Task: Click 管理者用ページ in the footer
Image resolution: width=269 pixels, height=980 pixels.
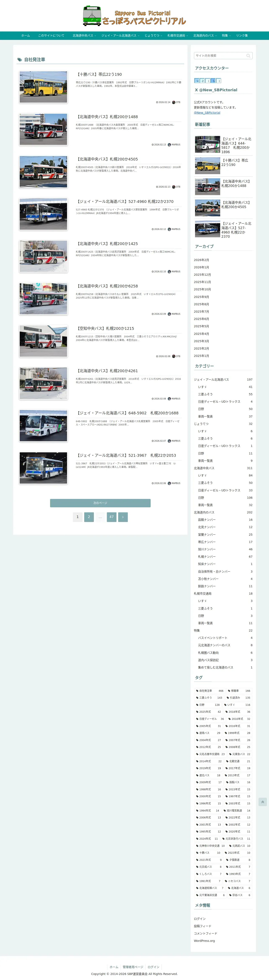Action: point(133,967)
